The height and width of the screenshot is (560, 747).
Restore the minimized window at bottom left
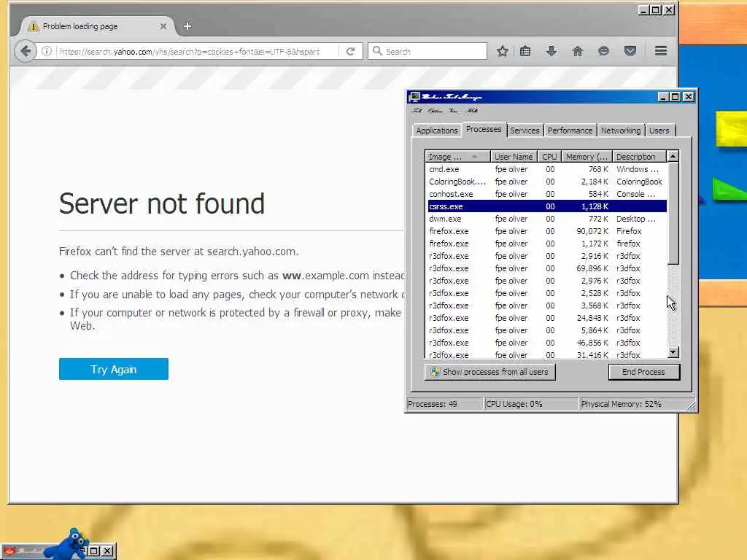click(x=94, y=551)
